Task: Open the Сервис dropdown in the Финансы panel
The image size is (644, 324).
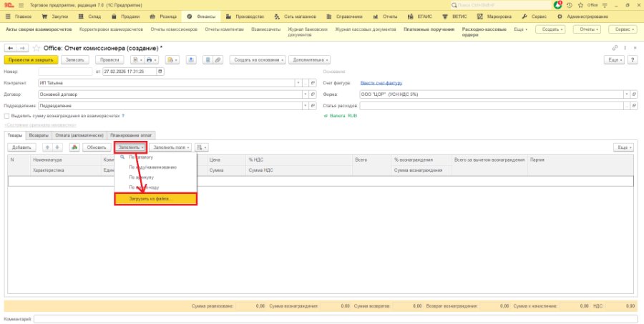Action: tap(623, 29)
